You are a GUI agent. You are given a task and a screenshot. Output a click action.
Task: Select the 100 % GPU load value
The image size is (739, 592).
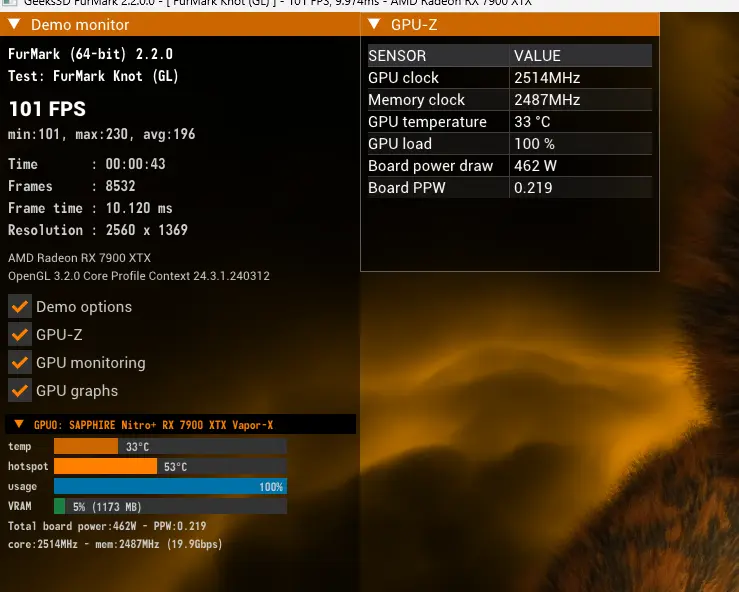534,144
